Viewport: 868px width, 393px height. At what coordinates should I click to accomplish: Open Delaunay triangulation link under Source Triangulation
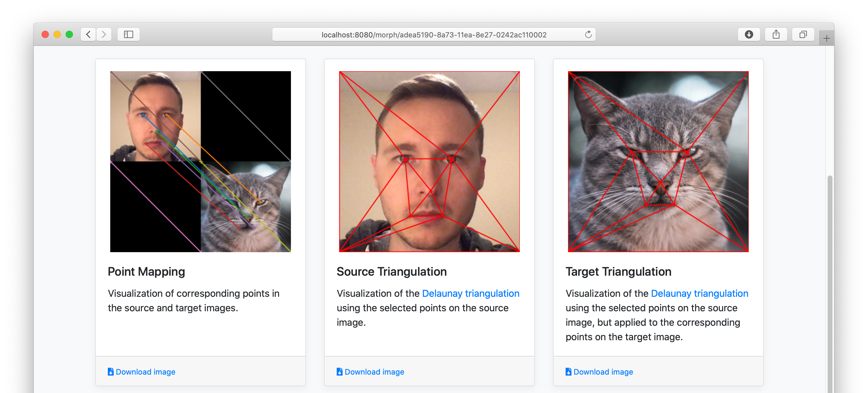(x=470, y=293)
